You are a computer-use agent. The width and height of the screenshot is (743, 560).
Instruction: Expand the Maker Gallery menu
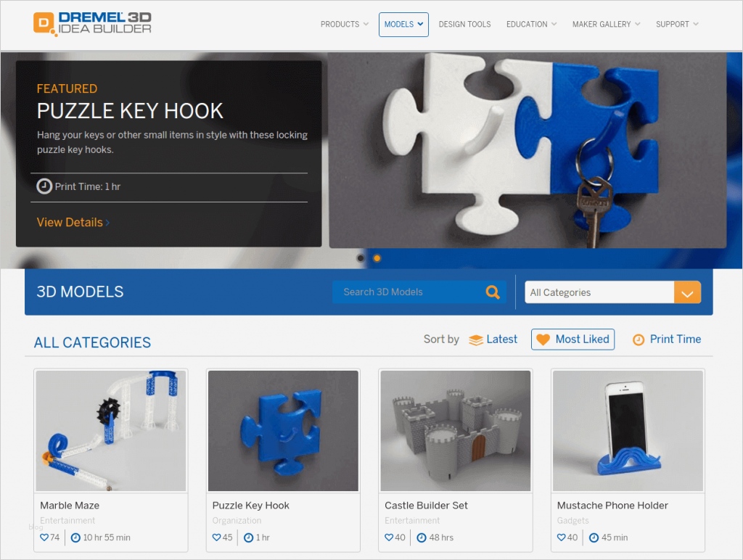(606, 24)
